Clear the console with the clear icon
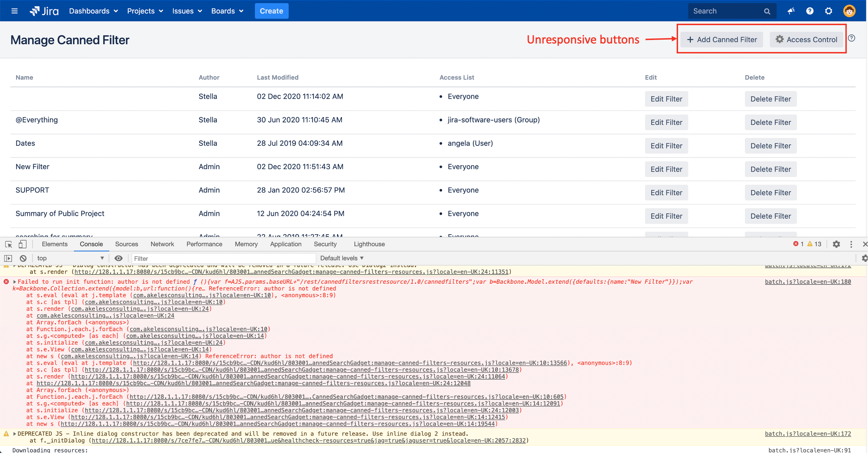The image size is (868, 455). tap(23, 259)
